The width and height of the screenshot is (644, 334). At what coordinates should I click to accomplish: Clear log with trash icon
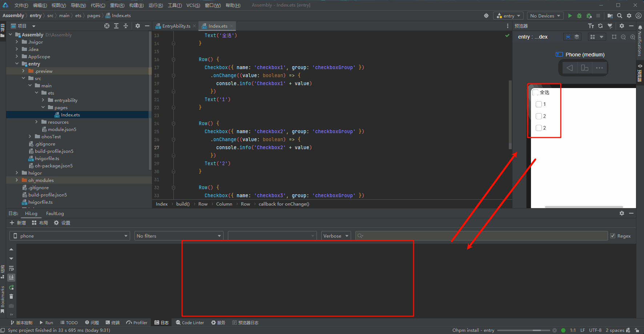11,297
